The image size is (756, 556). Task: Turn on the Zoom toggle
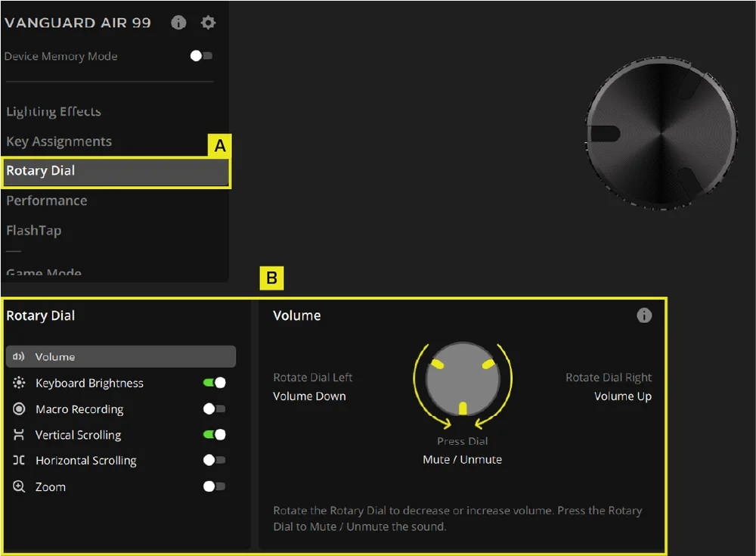tap(215, 487)
